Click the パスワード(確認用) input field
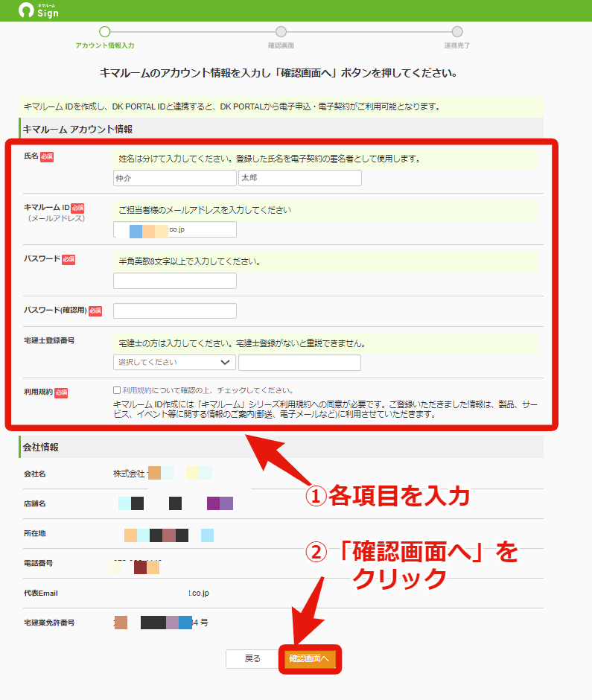 (174, 311)
